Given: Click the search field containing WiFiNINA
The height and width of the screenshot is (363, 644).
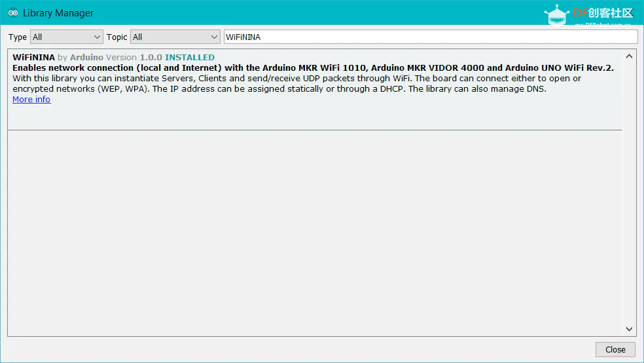Looking at the screenshot, I should [431, 37].
